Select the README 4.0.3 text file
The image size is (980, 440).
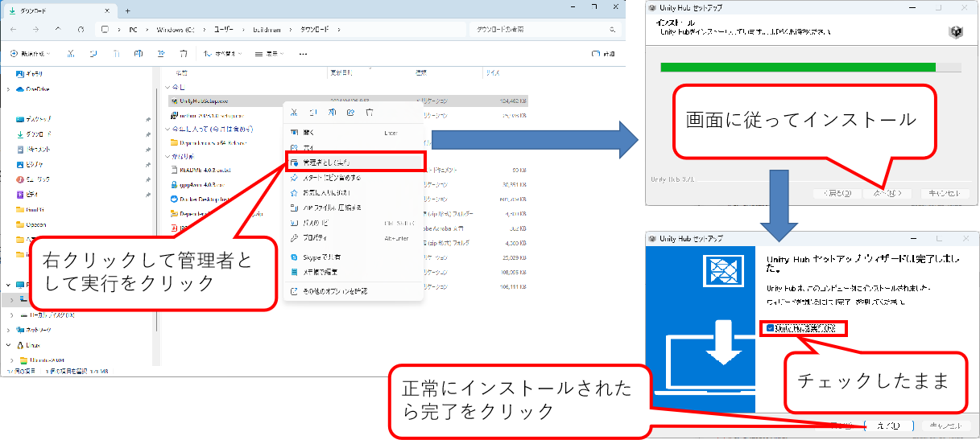click(x=201, y=170)
